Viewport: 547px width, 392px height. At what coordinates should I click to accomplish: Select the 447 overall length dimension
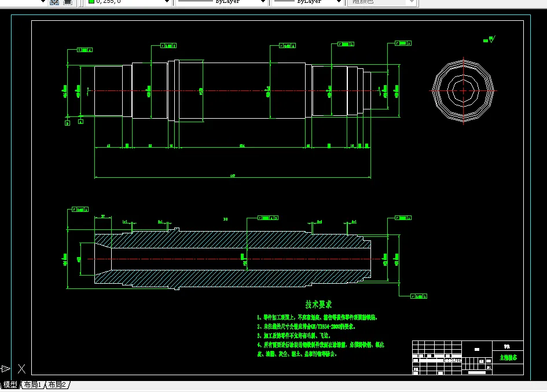[x=233, y=175]
